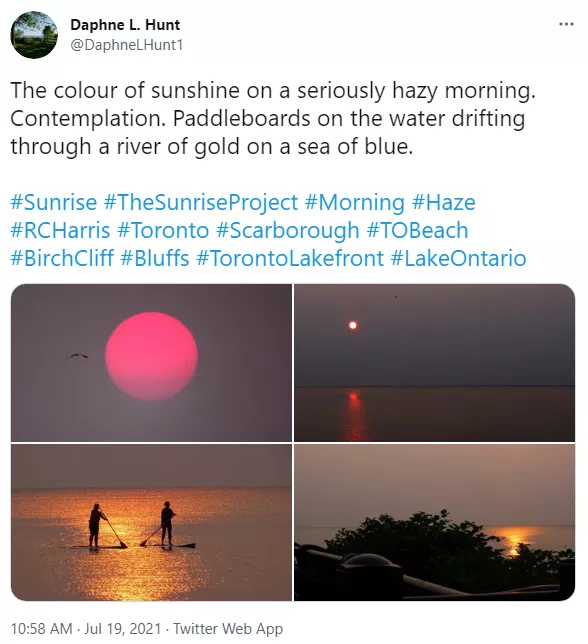Click the #Bluffs hashtag
The height and width of the screenshot is (644, 588).
coord(155,258)
